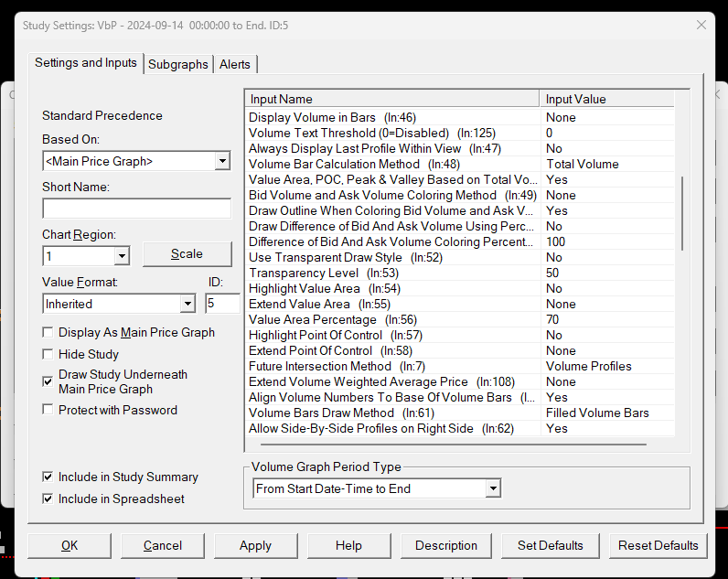The width and height of the screenshot is (728, 579).
Task: Enable Display As Main Price Graph checkbox
Action: [x=48, y=333]
